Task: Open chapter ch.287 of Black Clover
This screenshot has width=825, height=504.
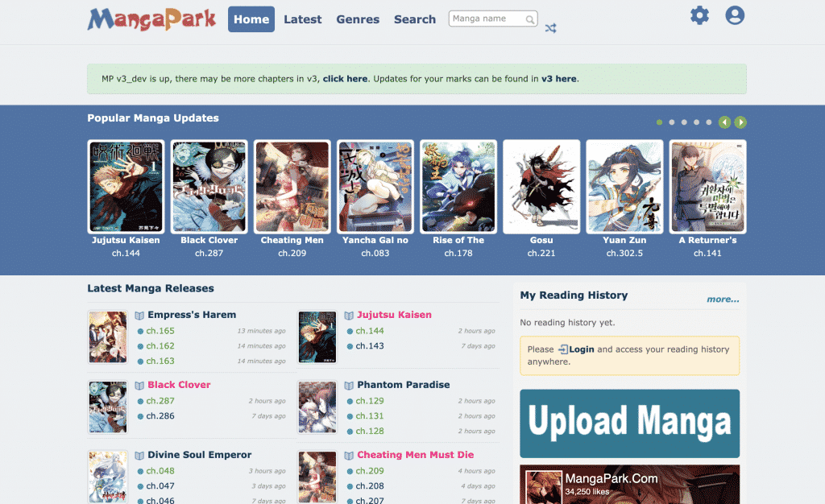Action: [160, 400]
